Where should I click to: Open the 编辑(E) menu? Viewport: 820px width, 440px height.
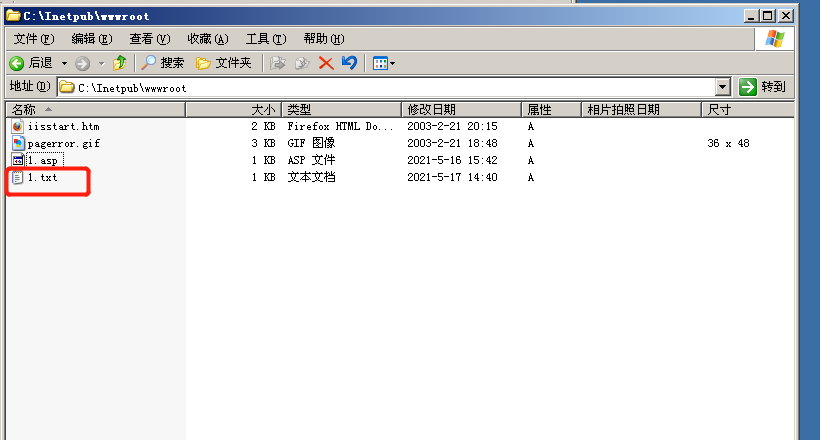coord(92,39)
